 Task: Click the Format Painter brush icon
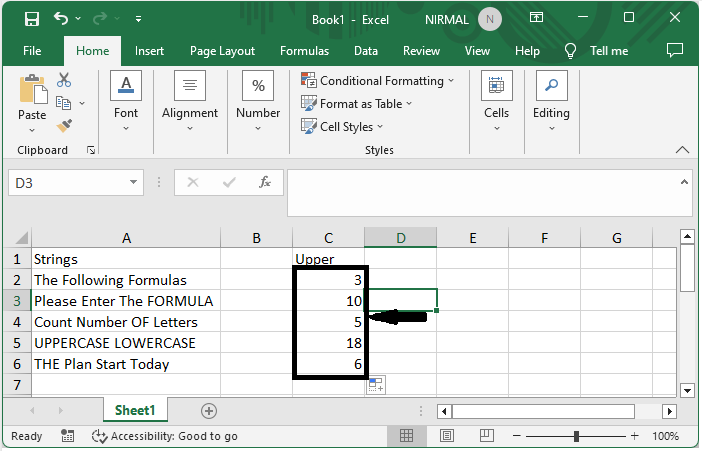tap(64, 126)
